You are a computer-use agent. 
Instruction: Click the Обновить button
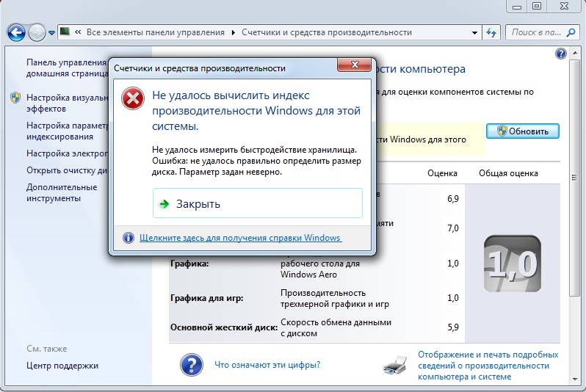[x=522, y=131]
